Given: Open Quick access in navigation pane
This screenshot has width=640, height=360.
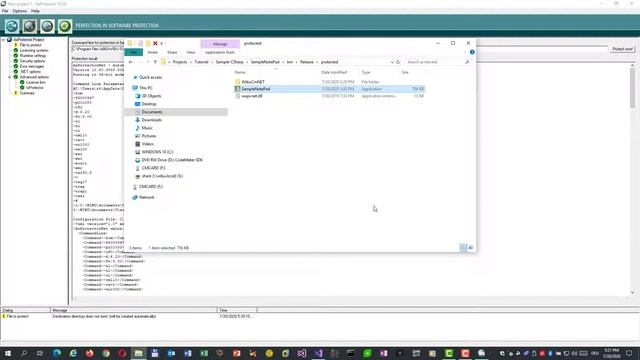Looking at the screenshot, I should pyautogui.click(x=150, y=77).
